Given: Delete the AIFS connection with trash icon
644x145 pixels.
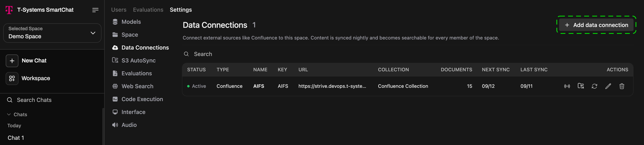Looking at the screenshot, I should click(x=622, y=86).
